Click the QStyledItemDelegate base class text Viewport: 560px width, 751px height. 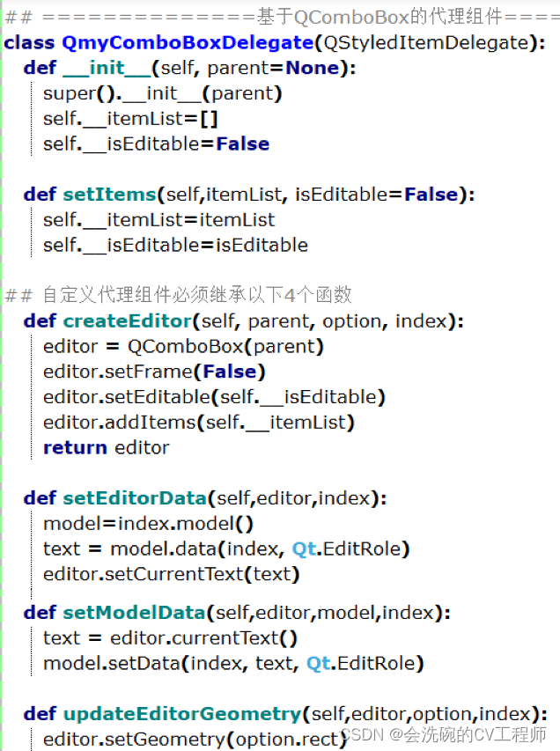click(x=426, y=43)
